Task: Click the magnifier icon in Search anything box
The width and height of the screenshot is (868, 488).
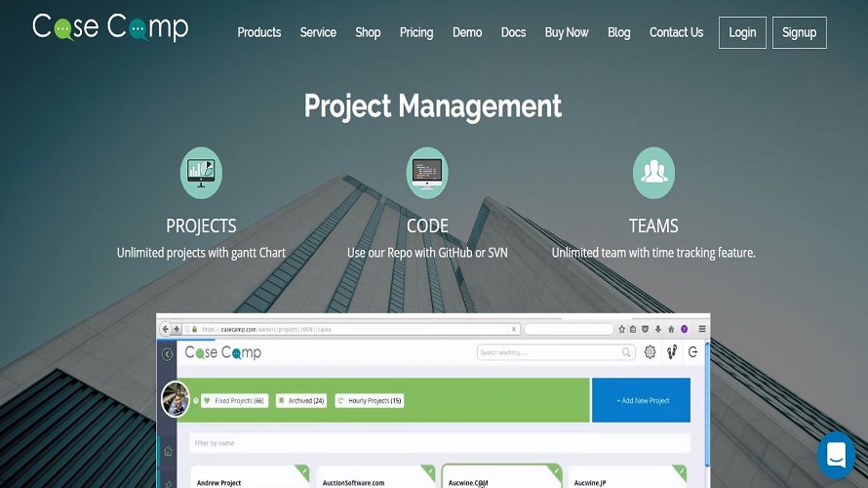Action: pyautogui.click(x=626, y=352)
